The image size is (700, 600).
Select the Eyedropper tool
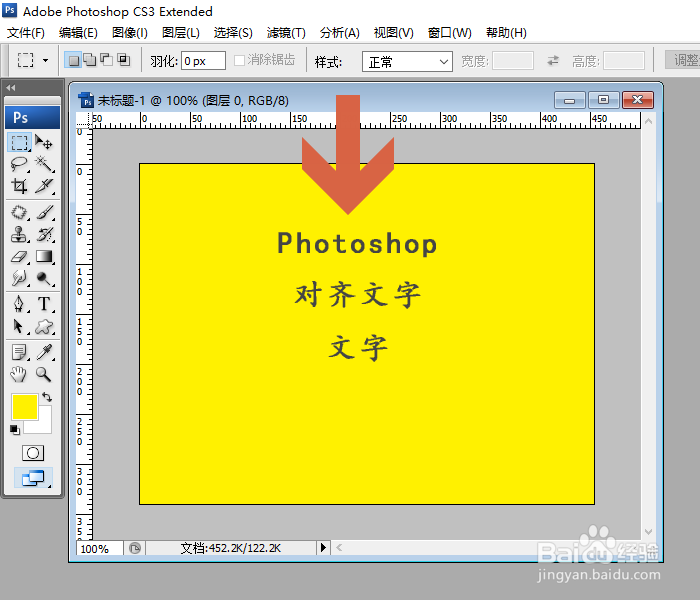pos(44,352)
